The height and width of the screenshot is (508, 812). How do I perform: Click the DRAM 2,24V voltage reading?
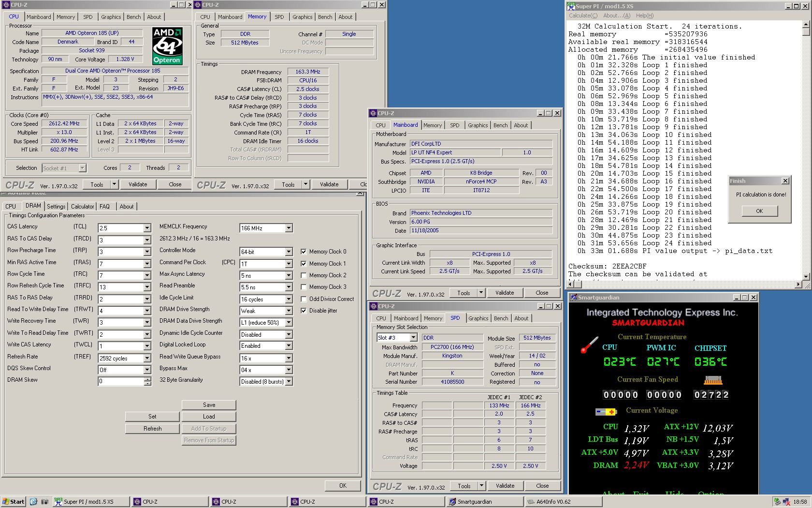[636, 465]
